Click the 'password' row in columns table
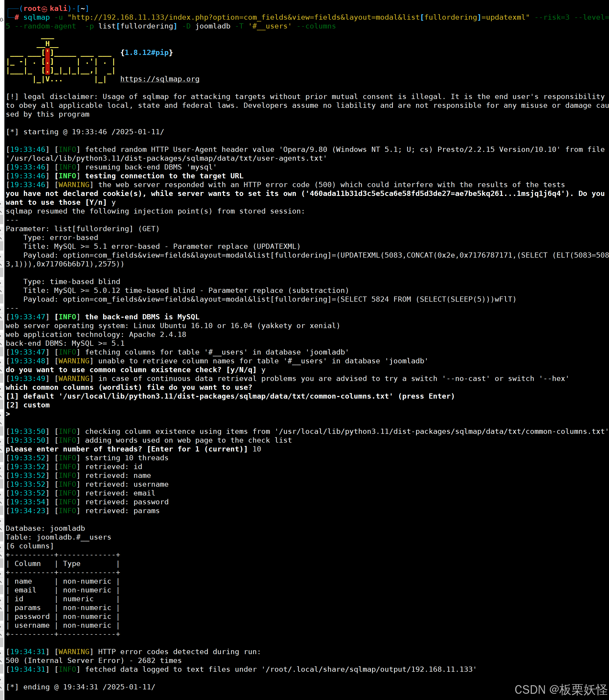 (32, 616)
